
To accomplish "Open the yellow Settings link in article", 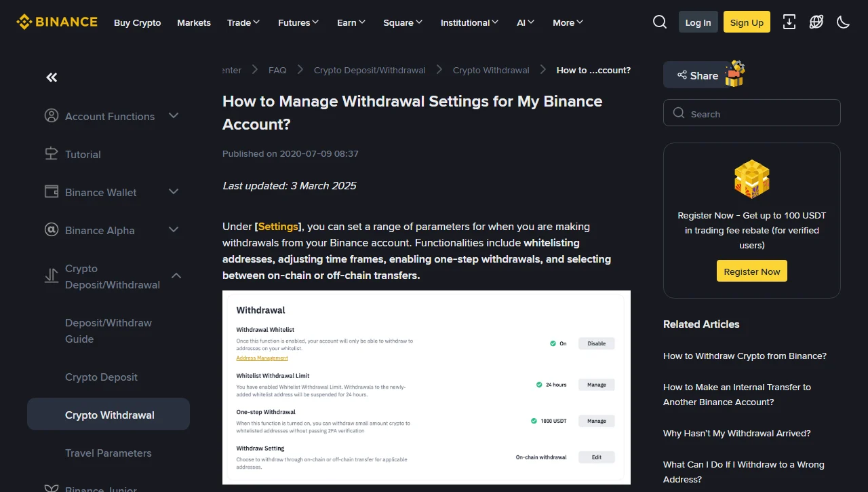I will (x=278, y=226).
